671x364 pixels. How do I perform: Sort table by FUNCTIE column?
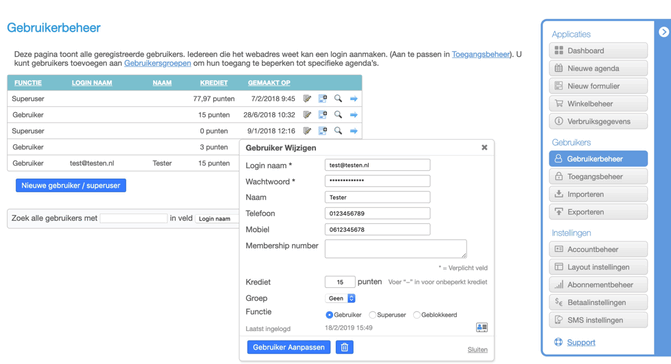click(x=28, y=83)
